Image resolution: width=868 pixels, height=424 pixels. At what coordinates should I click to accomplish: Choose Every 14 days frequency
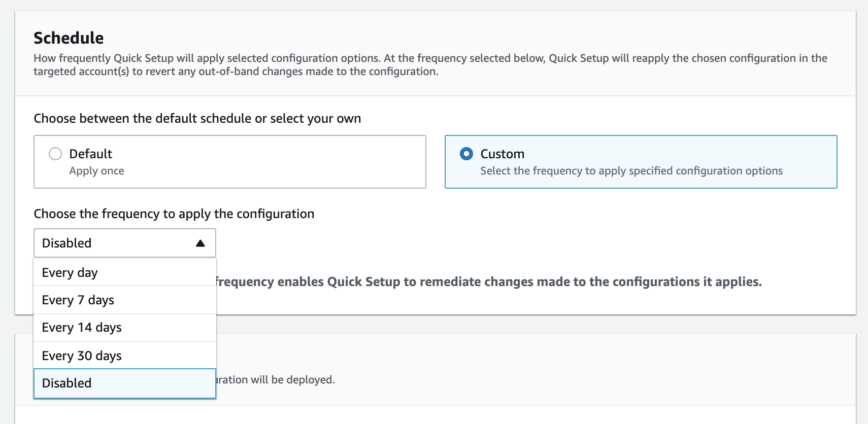(82, 327)
